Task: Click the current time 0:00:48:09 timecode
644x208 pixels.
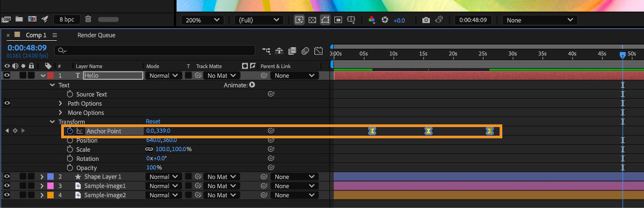Action: click(x=27, y=48)
